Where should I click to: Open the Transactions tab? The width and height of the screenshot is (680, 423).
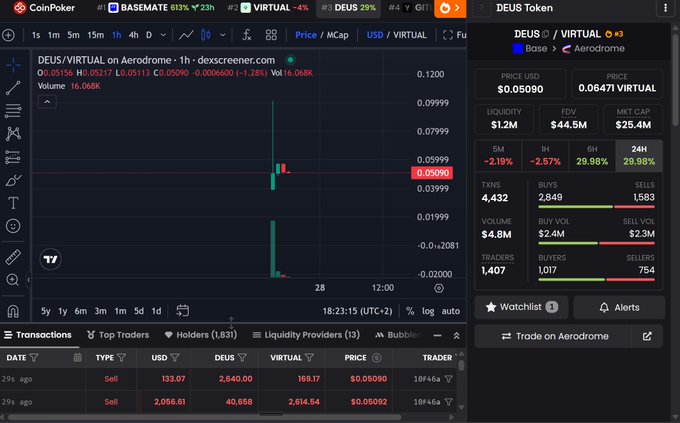coord(38,335)
